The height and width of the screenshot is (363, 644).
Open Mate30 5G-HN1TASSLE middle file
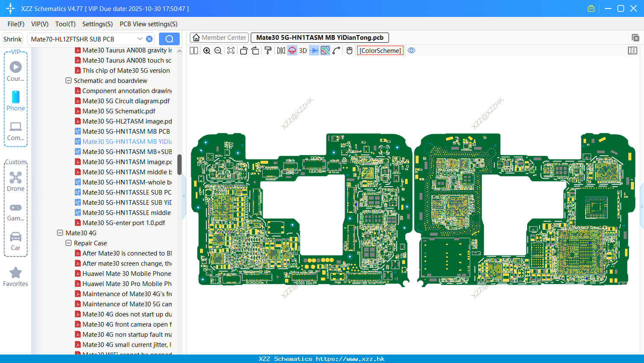[x=127, y=212]
